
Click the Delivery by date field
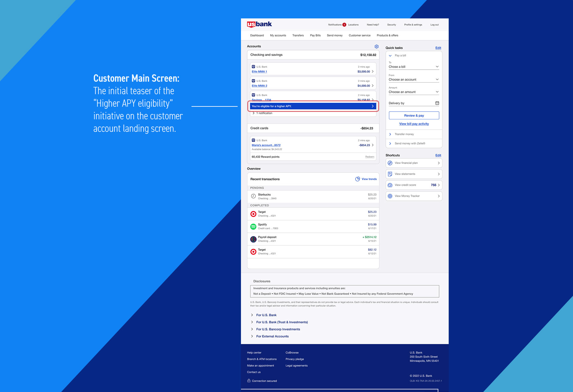(x=414, y=103)
